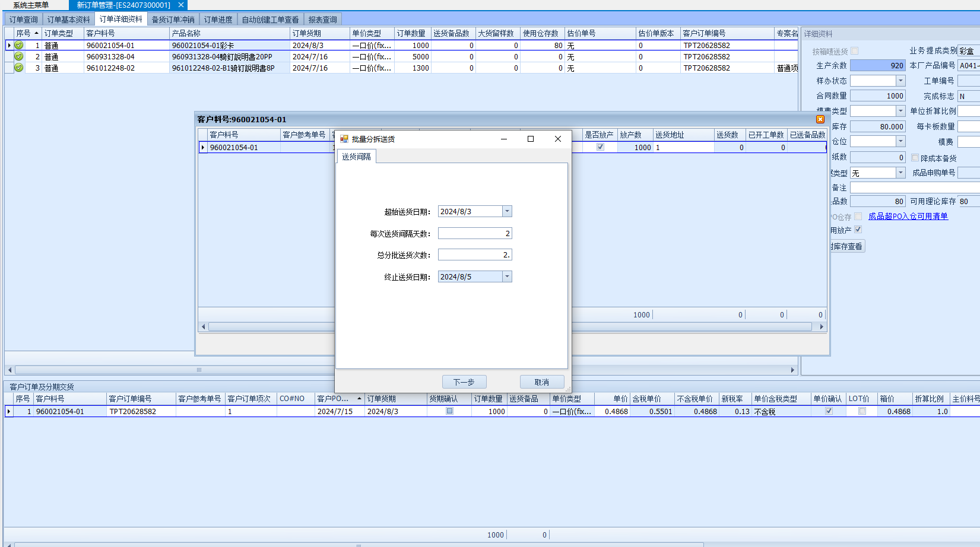Screen dimensions: 980x547
Task: Click 订单货期 cell 2024/8/3 in bottom grid
Action: (x=395, y=411)
